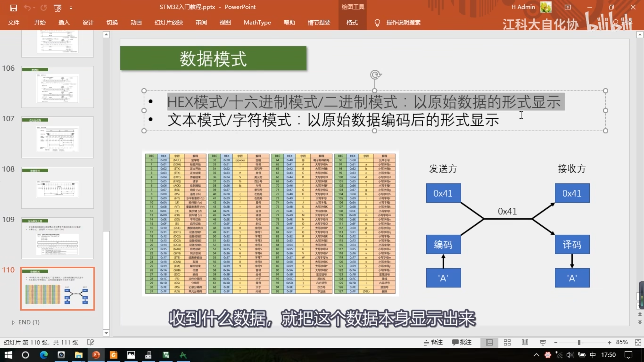Image resolution: width=644 pixels, height=362 pixels.
Task: Click Ribbon Display Options icon
Action: 568,7
